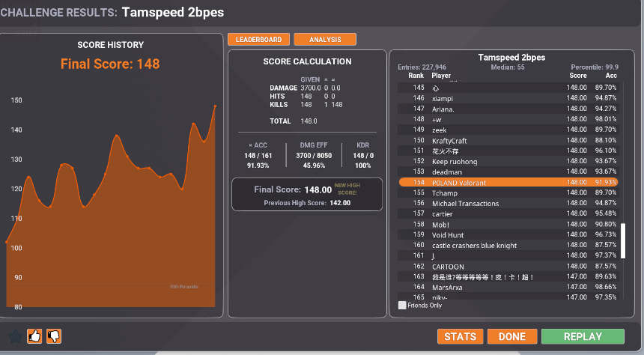644x355 pixels.
Task: Give the scenario a thumbs down
Action: click(54, 336)
